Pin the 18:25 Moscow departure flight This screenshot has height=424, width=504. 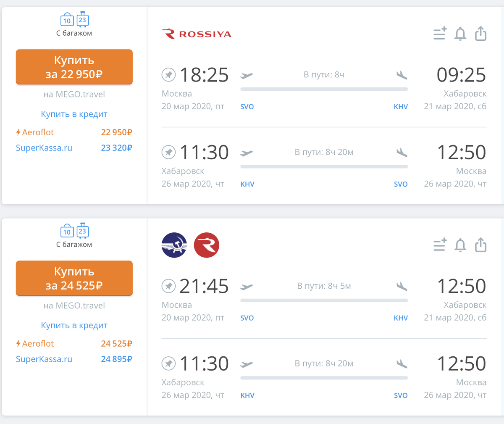coord(168,75)
